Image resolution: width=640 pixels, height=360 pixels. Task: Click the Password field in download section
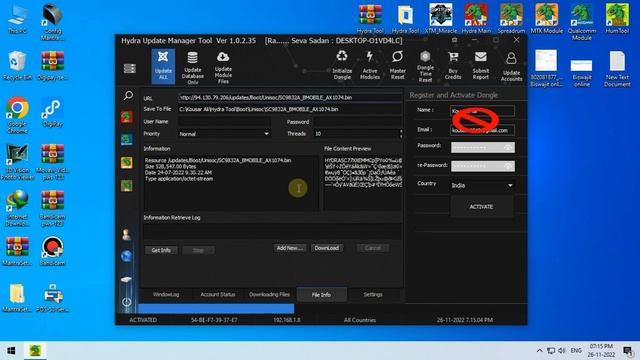coord(358,122)
